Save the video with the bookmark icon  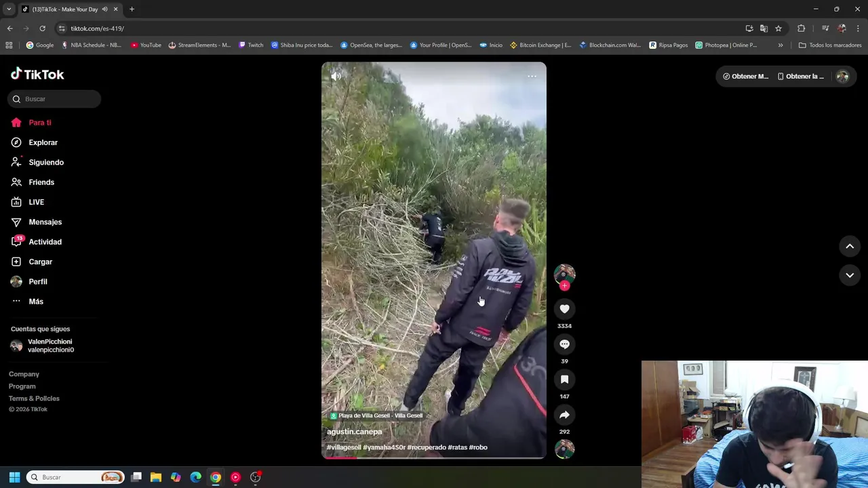[x=564, y=380]
